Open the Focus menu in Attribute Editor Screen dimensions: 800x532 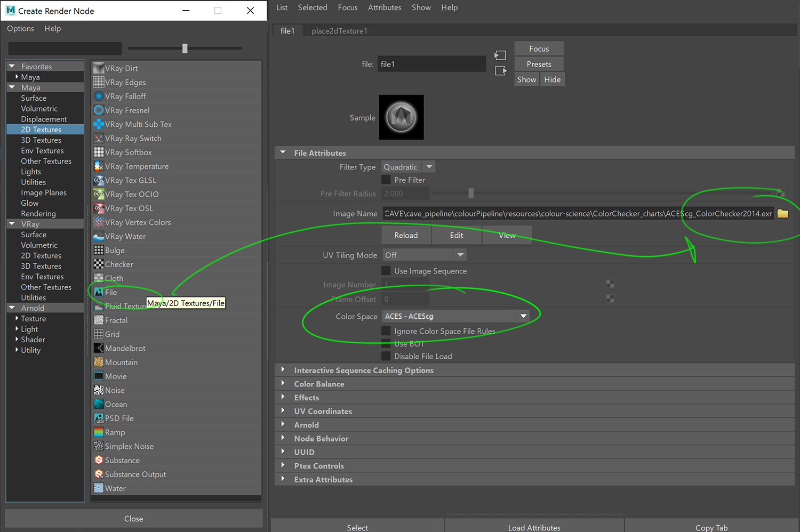pos(348,7)
